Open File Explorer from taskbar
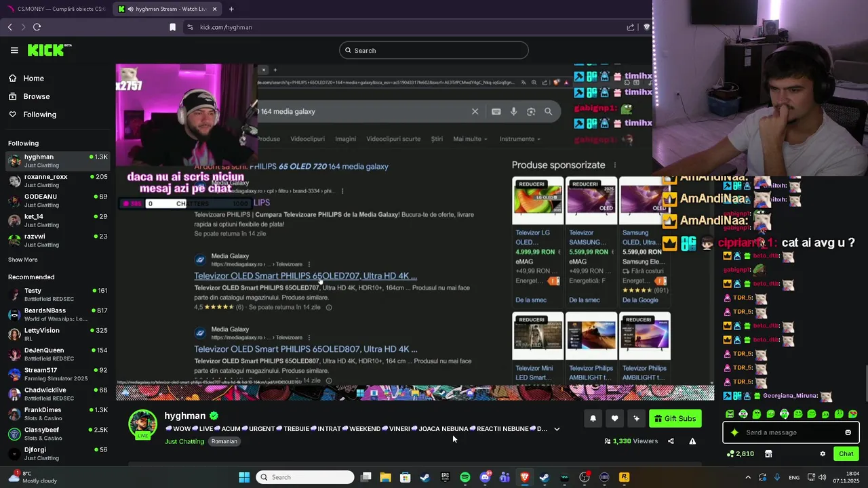Viewport: 868px width, 488px height. pyautogui.click(x=385, y=477)
